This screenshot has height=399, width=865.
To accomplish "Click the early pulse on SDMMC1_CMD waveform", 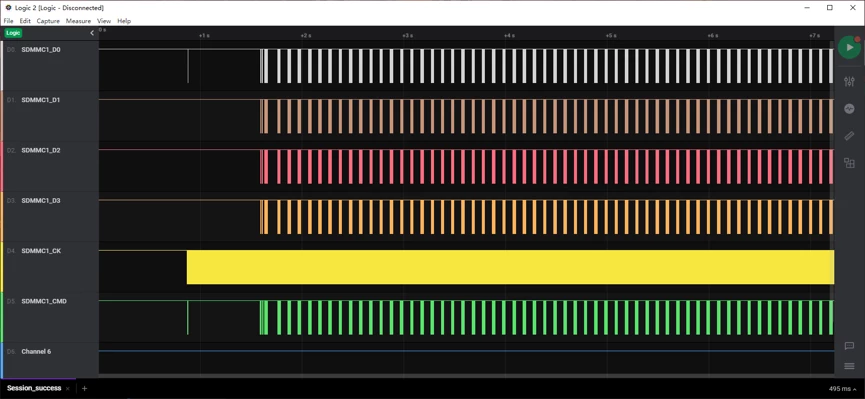I will click(x=188, y=317).
